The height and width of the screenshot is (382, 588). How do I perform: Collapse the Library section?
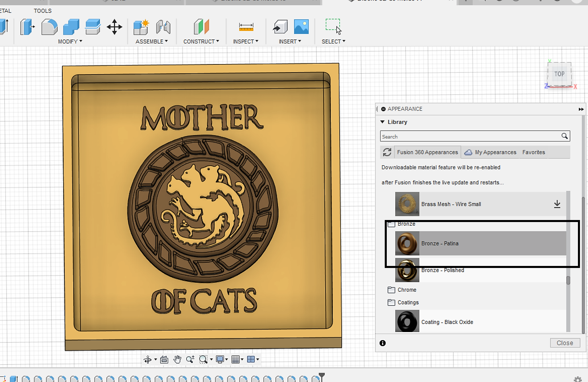(382, 122)
